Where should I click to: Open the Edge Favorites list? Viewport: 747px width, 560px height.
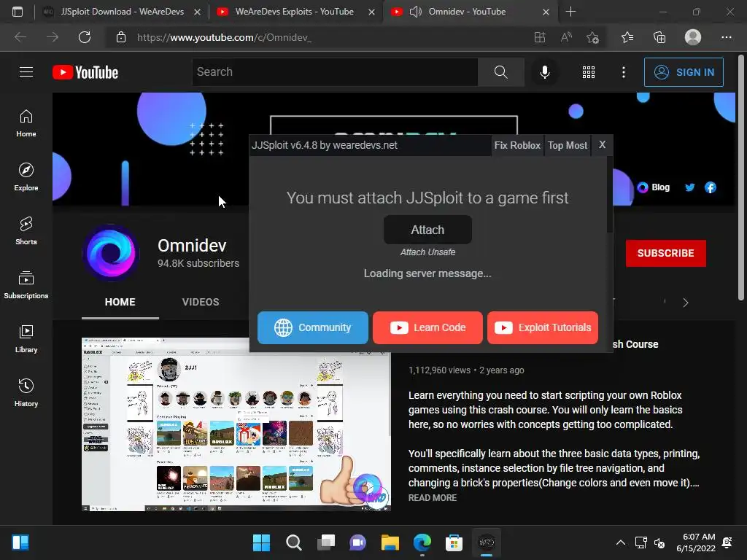coord(627,37)
